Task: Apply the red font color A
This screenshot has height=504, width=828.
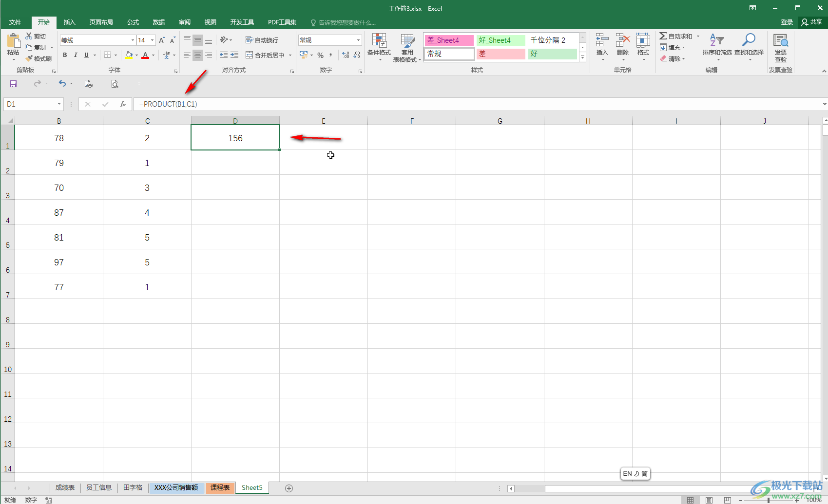Action: [x=145, y=55]
